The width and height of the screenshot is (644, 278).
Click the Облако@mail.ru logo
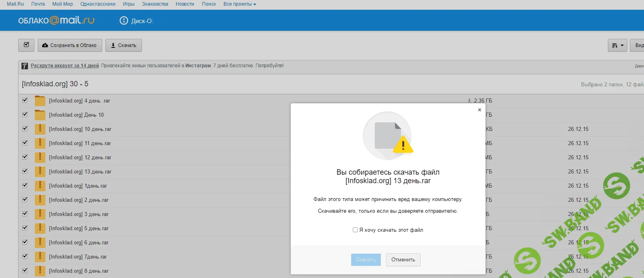click(x=56, y=20)
